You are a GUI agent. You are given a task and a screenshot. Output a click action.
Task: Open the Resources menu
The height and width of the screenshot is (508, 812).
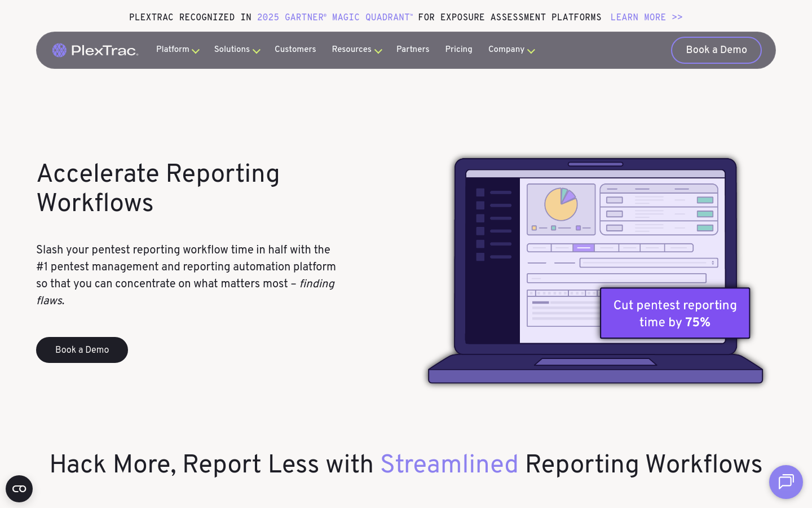pyautogui.click(x=351, y=50)
